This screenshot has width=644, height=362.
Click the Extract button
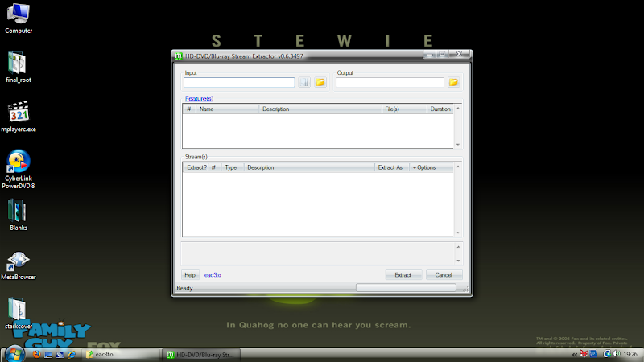(403, 275)
